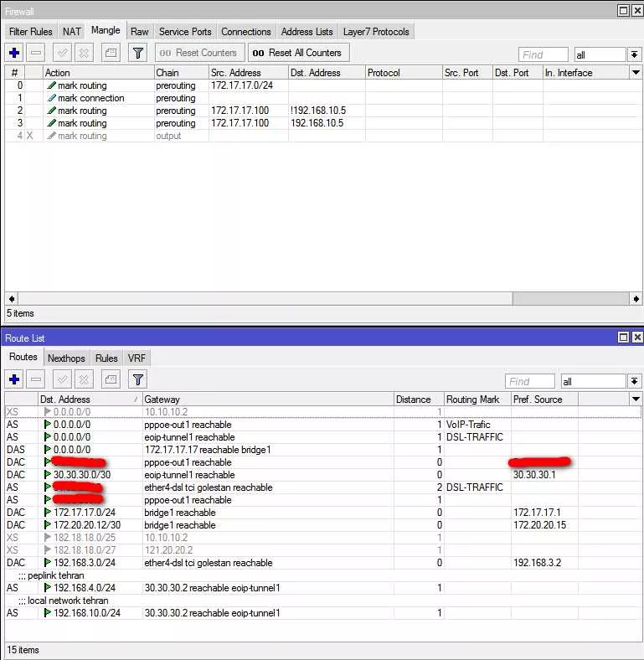
Task: Sort routes by Routing Mark column header
Action: [477, 399]
